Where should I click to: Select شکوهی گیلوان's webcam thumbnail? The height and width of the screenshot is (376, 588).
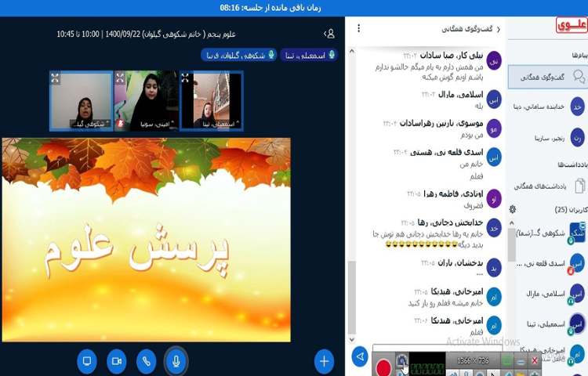click(x=82, y=101)
